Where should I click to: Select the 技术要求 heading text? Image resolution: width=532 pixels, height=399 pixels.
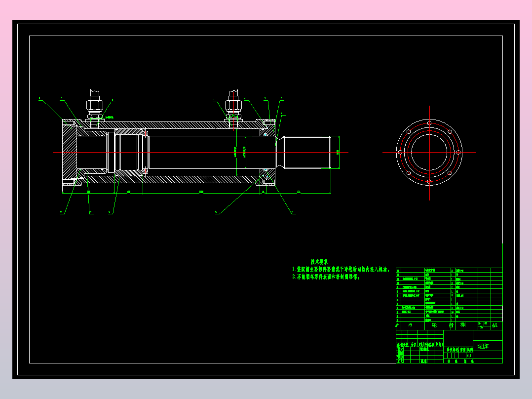(319, 262)
